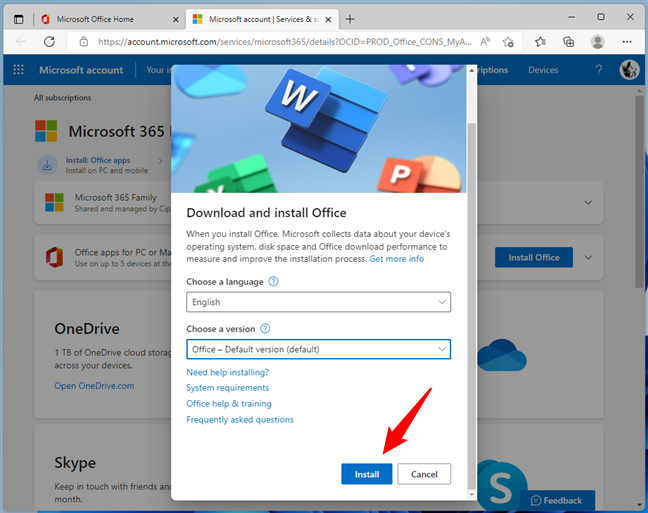Click the Feedback button

click(x=557, y=500)
